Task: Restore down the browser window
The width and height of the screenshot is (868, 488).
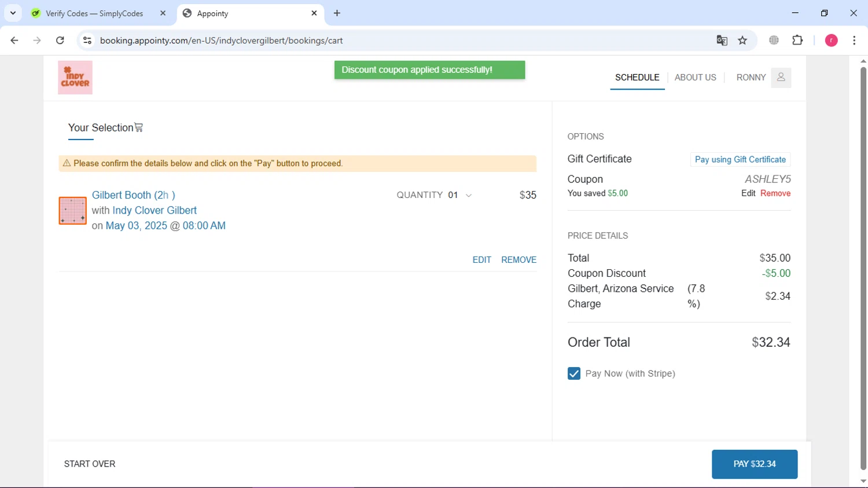Action: pos(825,13)
